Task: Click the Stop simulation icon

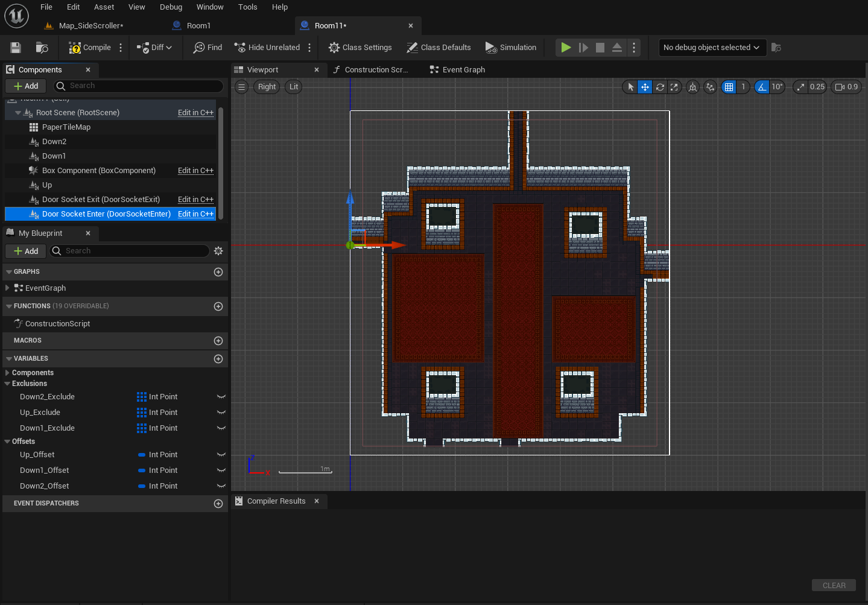Action: point(600,48)
